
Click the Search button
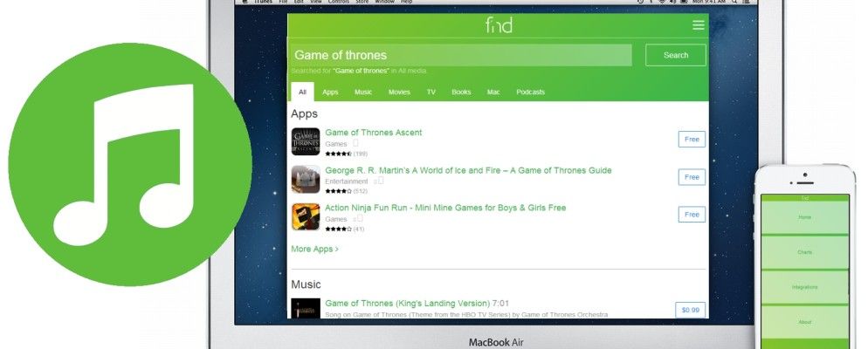click(x=675, y=55)
